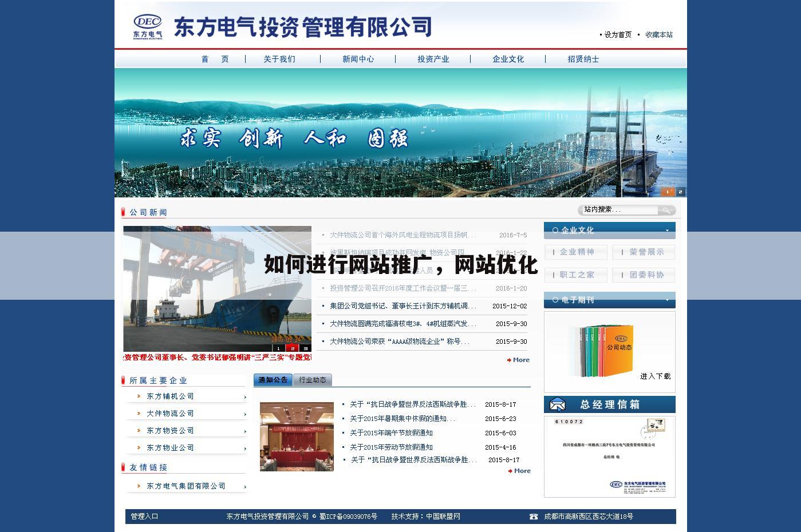Show banner slide 2
Image resolution: width=801 pixels, height=532 pixels.
tap(680, 192)
